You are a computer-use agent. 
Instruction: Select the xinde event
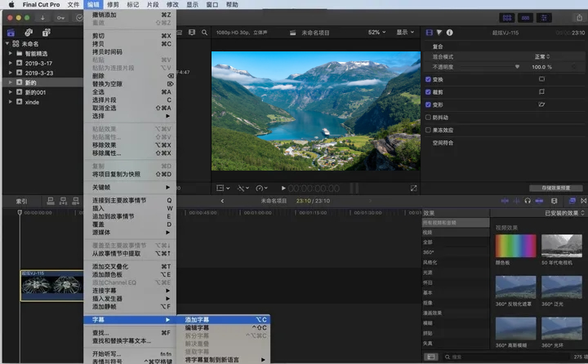[32, 102]
